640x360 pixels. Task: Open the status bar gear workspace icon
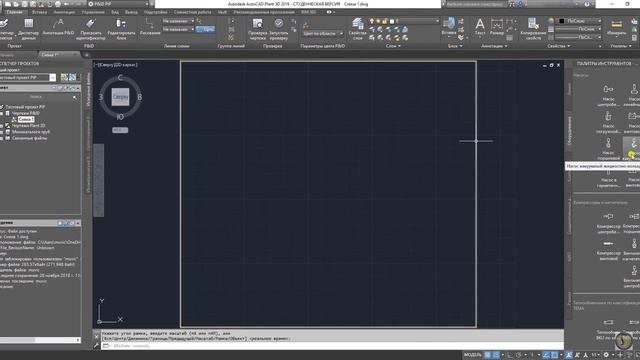[x=606, y=355]
